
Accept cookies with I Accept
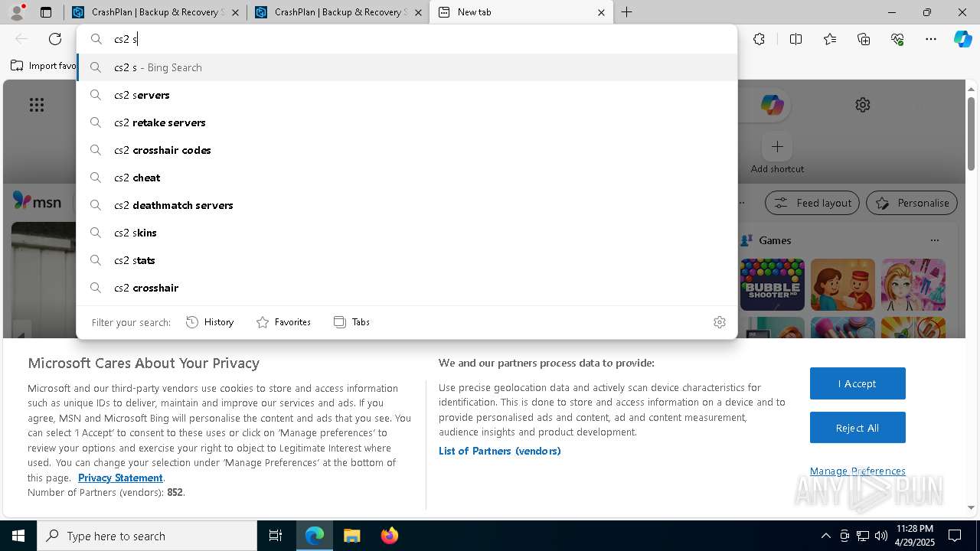pos(857,383)
